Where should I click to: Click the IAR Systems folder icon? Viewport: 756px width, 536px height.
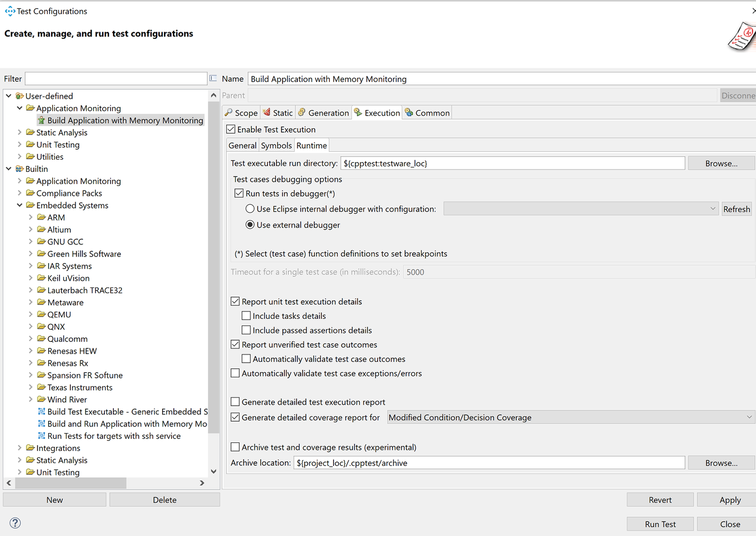[x=42, y=266]
